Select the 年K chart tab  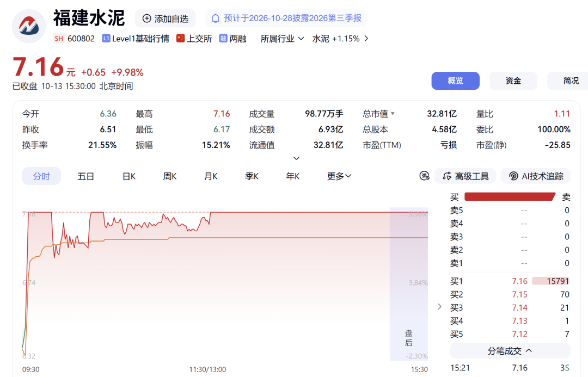[x=292, y=176]
